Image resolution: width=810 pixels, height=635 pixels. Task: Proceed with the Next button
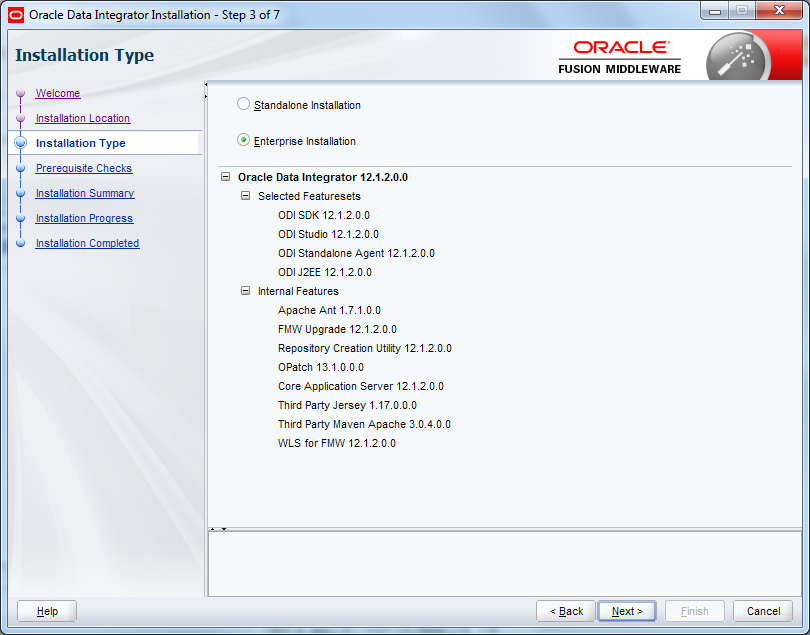coord(627,611)
